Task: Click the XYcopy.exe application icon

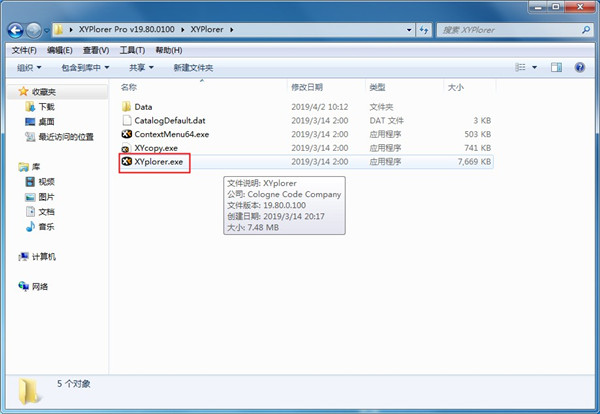Action: pyautogui.click(x=126, y=148)
